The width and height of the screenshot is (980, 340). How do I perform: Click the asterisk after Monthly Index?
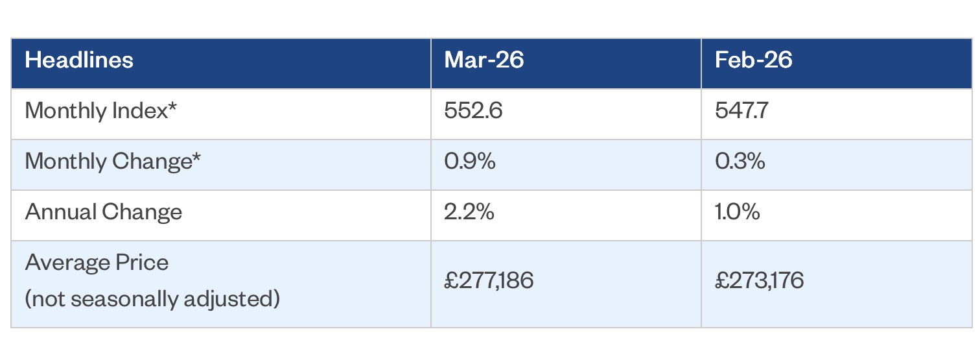coord(172,107)
